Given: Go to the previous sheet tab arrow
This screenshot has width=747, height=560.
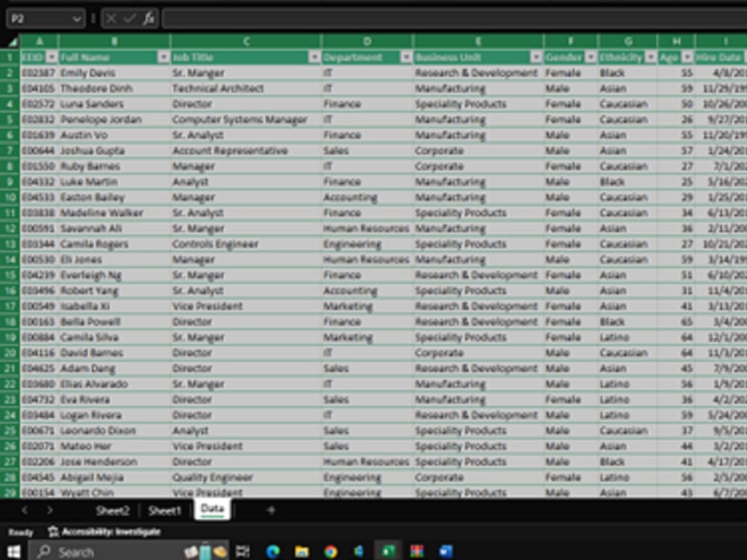Looking at the screenshot, I should [25, 510].
